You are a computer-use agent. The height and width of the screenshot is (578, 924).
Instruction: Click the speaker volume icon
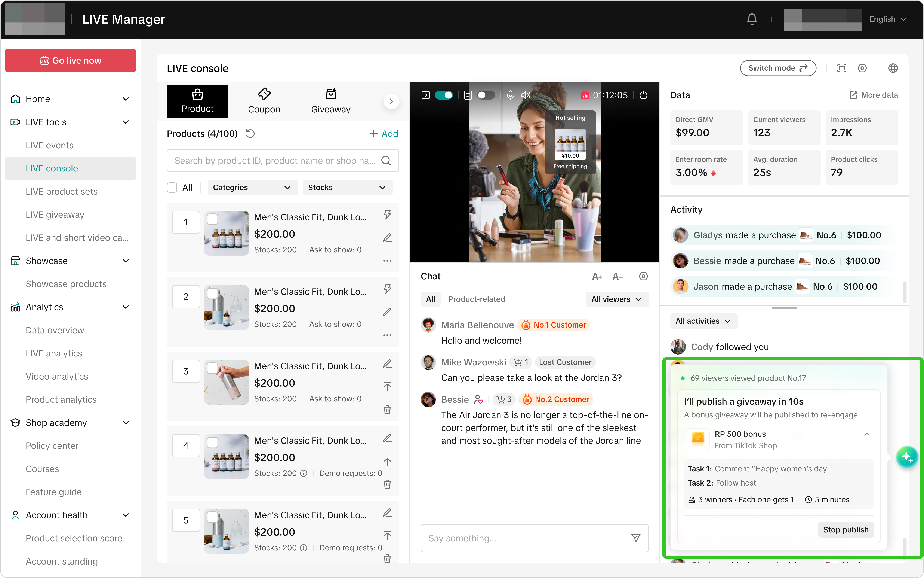pyautogui.click(x=526, y=95)
